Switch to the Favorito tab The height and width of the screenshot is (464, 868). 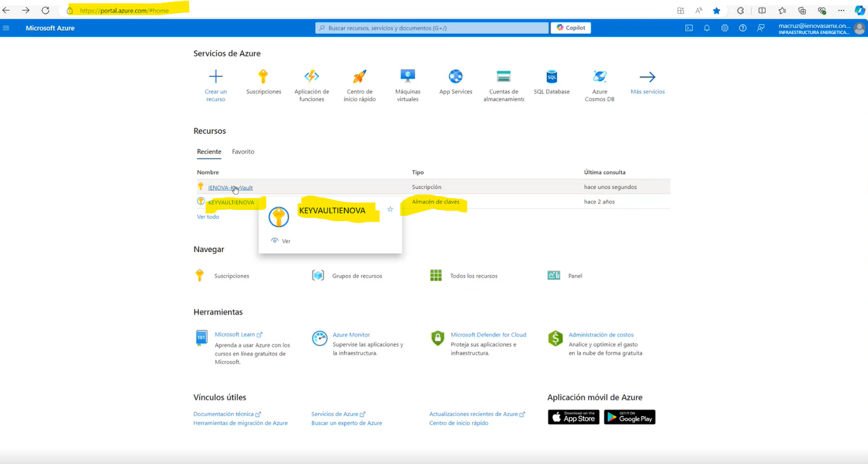point(243,151)
